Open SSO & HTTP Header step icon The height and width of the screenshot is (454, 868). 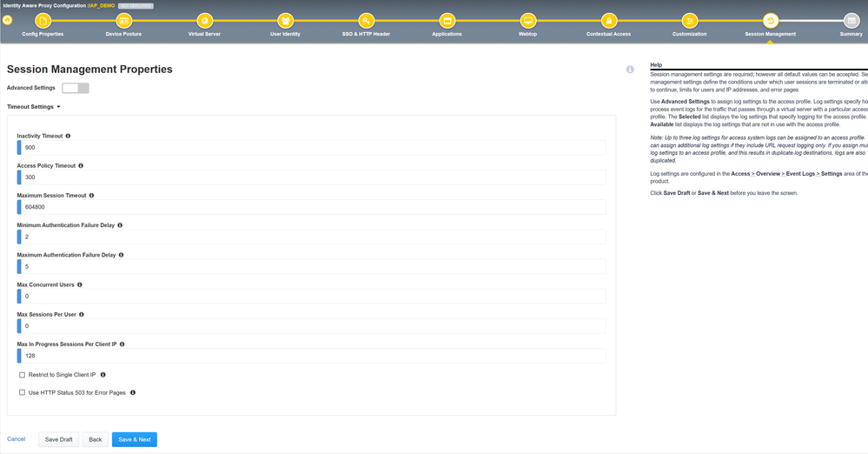366,21
